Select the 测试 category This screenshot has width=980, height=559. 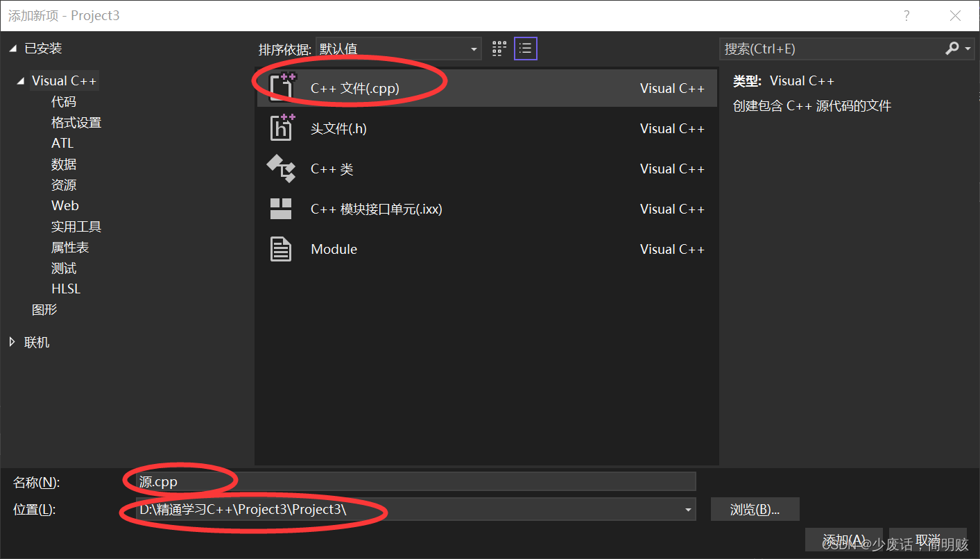(64, 268)
